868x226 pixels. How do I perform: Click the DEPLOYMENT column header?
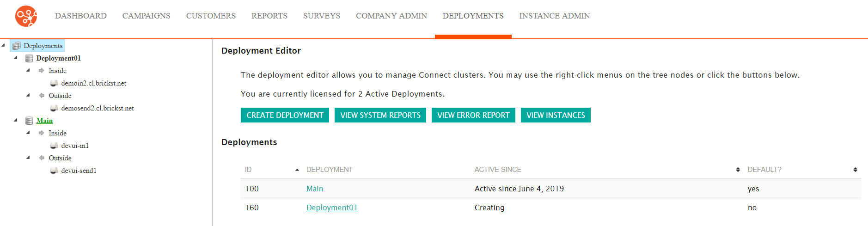click(330, 170)
